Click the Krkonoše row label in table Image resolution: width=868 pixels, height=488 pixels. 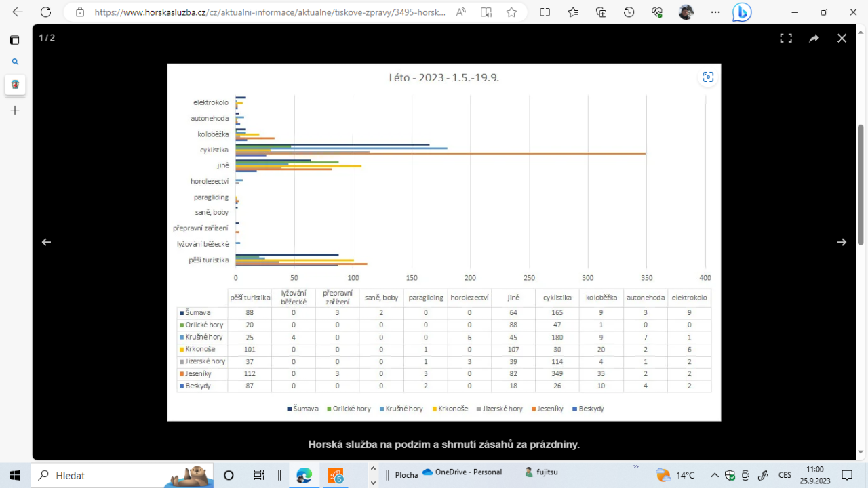(200, 349)
